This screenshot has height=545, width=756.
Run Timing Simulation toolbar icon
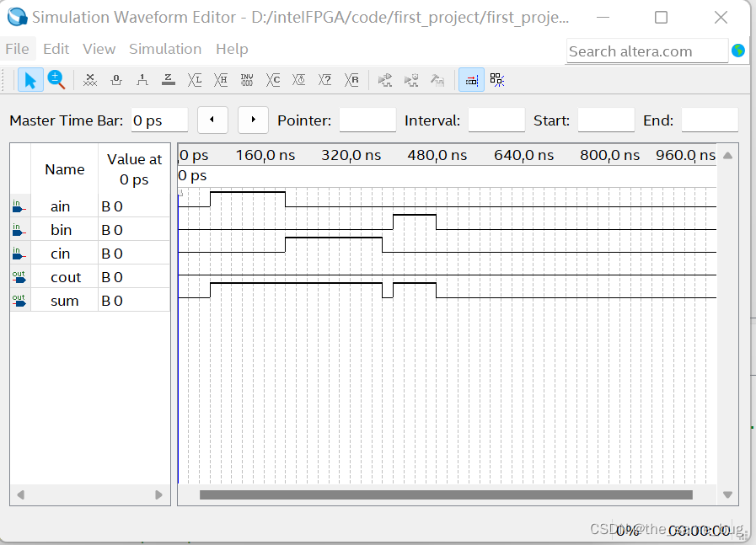click(411, 80)
